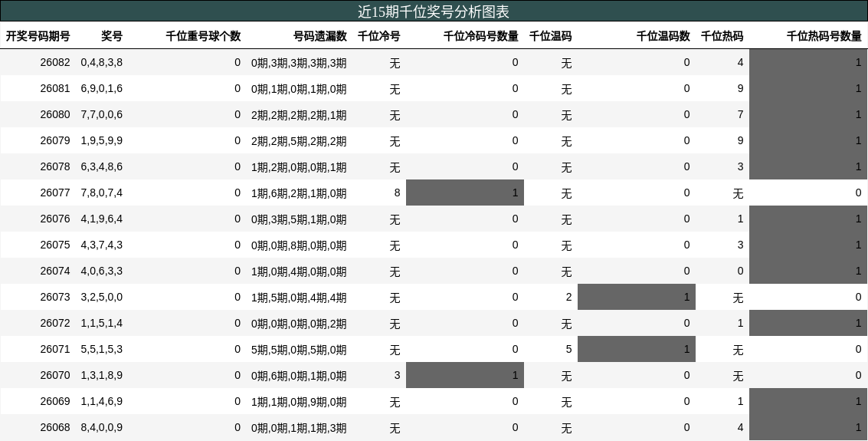
Task: Select the 千位温码 column header
Action: click(550, 36)
